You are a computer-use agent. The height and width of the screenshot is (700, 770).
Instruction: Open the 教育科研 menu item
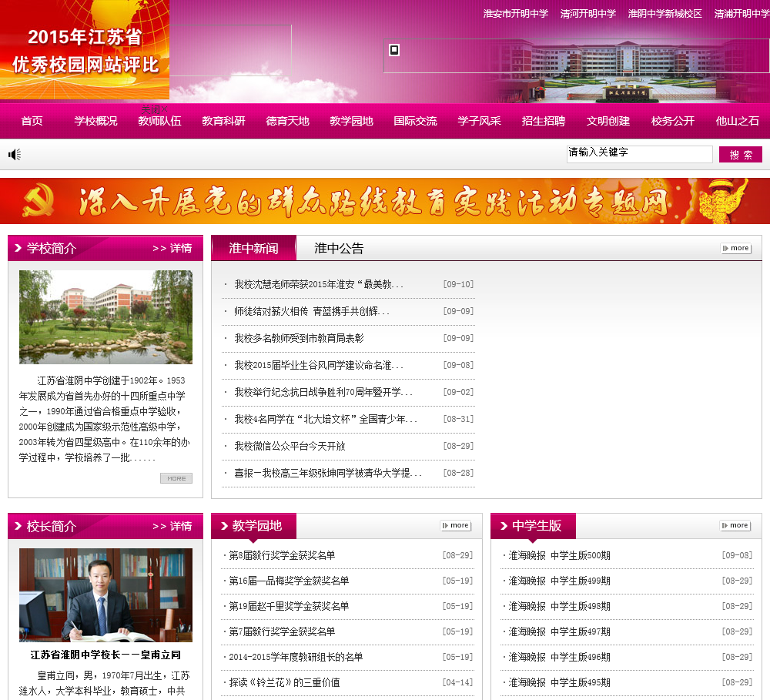pos(223,121)
